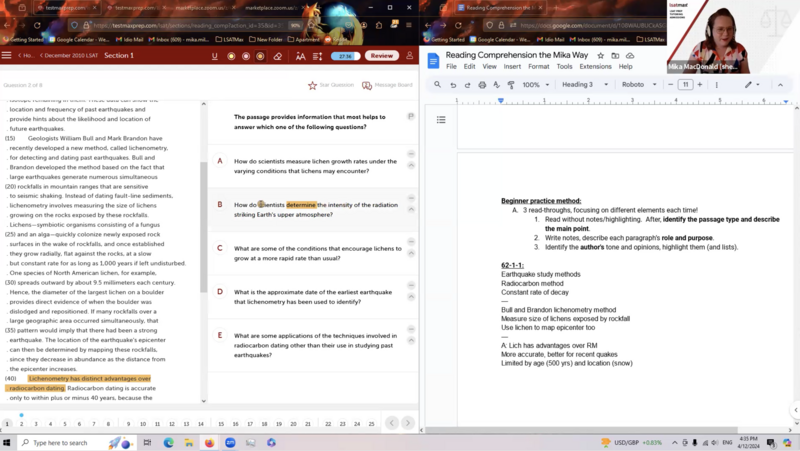Open the more toolbar options
Screen dimensions: 800x451
tap(716, 85)
